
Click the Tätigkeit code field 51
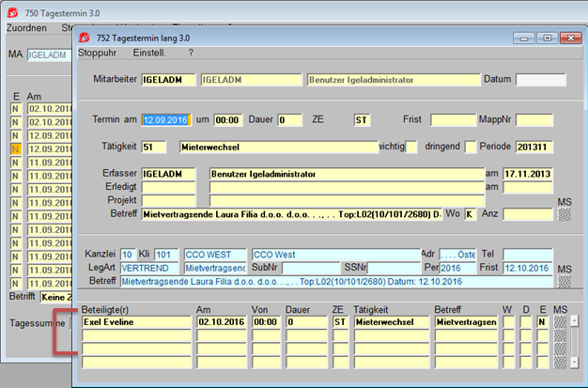(x=154, y=147)
